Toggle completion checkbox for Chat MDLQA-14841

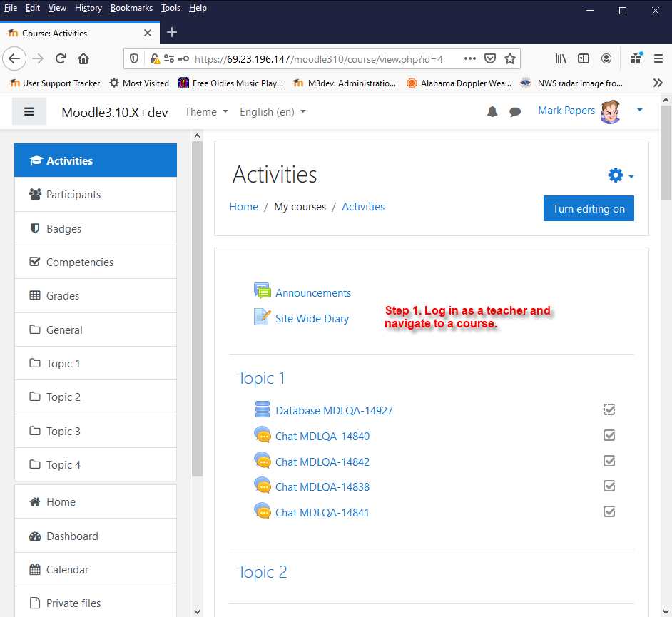pyautogui.click(x=609, y=511)
